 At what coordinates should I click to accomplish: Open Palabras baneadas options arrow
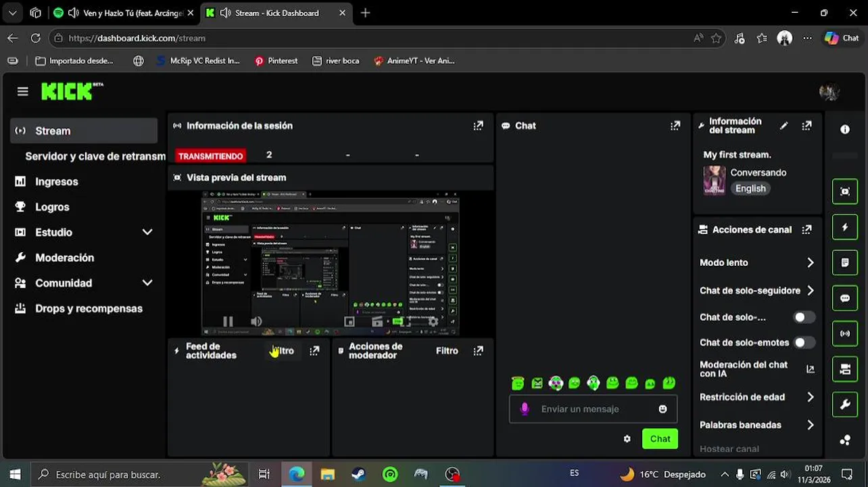(810, 425)
